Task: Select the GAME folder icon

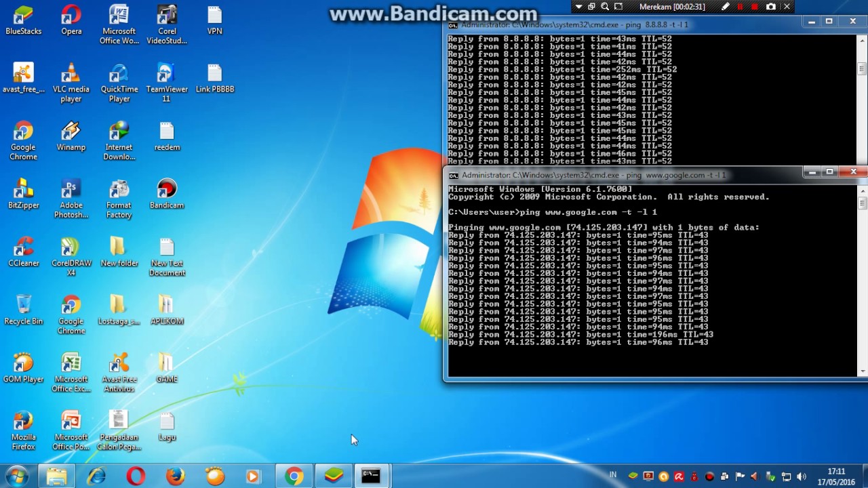Action: coord(167,369)
